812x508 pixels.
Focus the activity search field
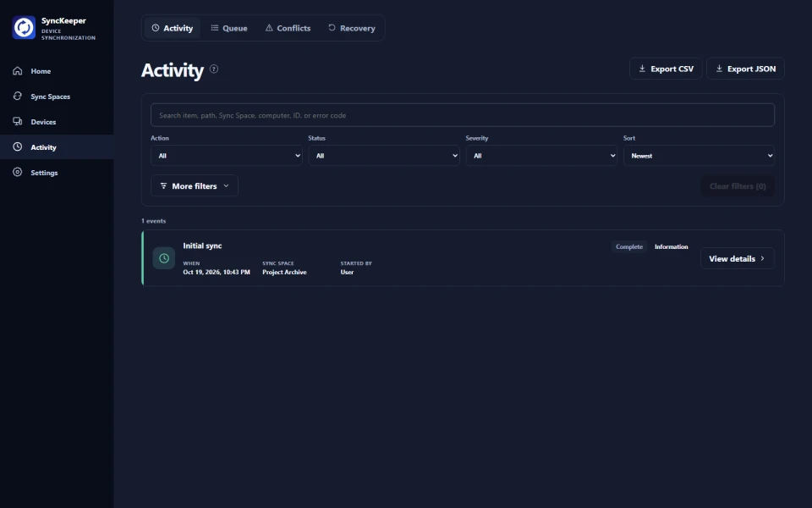pos(463,115)
